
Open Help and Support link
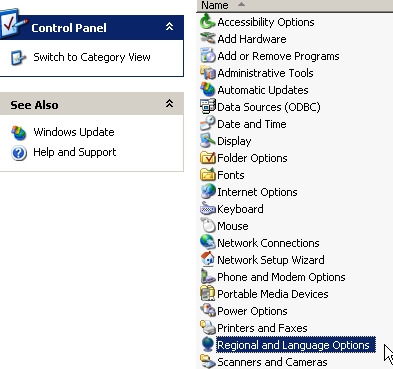(75, 153)
